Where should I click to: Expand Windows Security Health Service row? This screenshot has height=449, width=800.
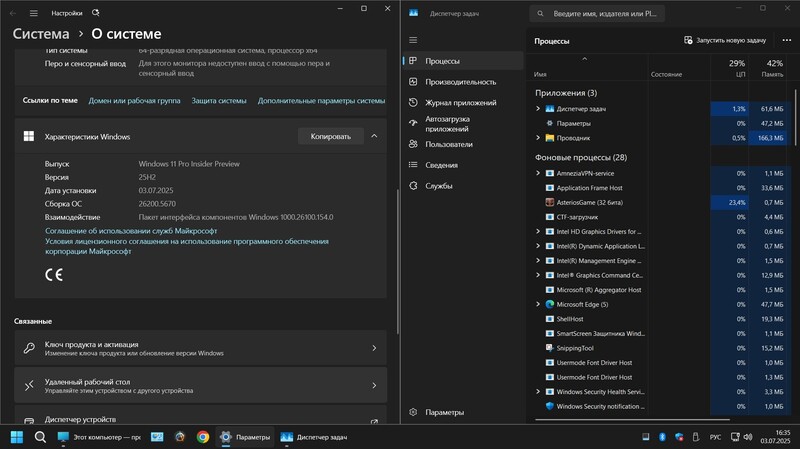coord(538,392)
